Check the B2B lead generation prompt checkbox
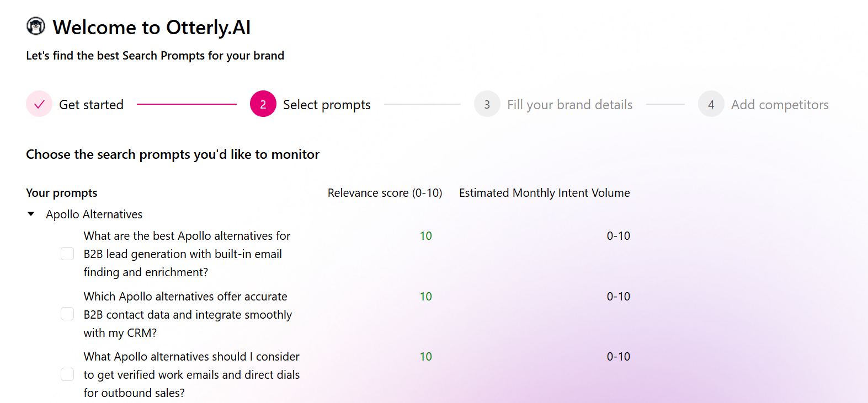Viewport: 868px width, 403px height. tap(67, 254)
